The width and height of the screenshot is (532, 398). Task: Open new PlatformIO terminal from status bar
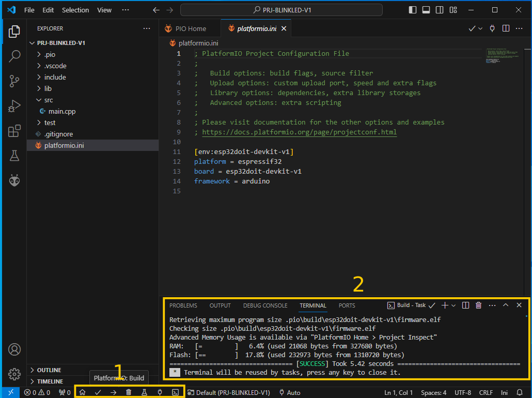coord(176,392)
